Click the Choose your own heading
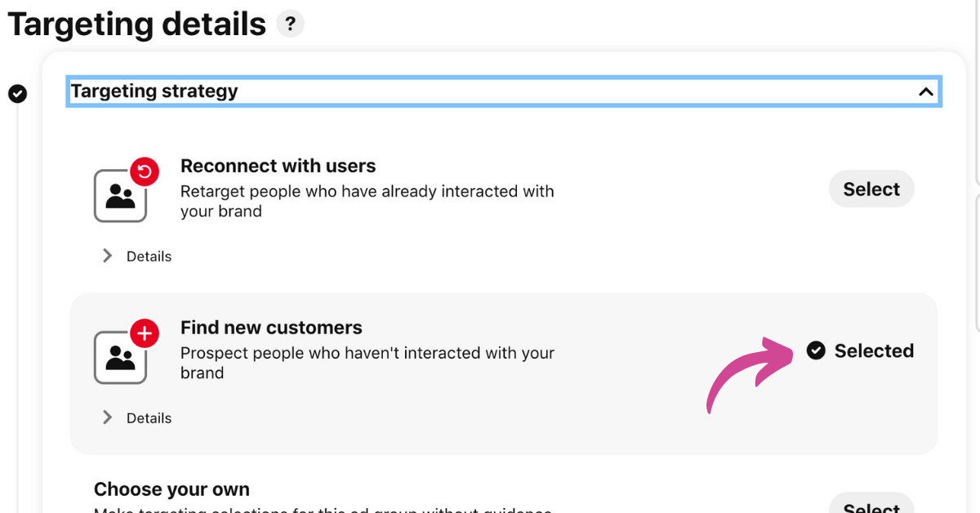 171,489
